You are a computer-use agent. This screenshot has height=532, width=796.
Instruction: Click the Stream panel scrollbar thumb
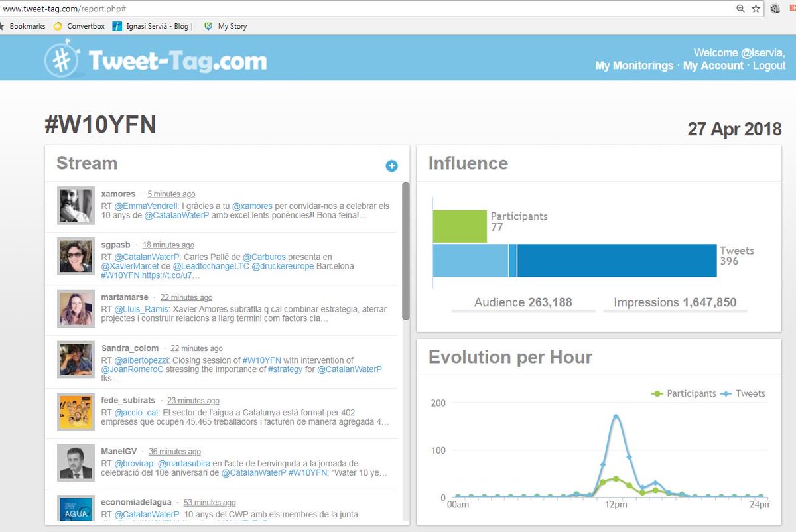click(x=405, y=251)
